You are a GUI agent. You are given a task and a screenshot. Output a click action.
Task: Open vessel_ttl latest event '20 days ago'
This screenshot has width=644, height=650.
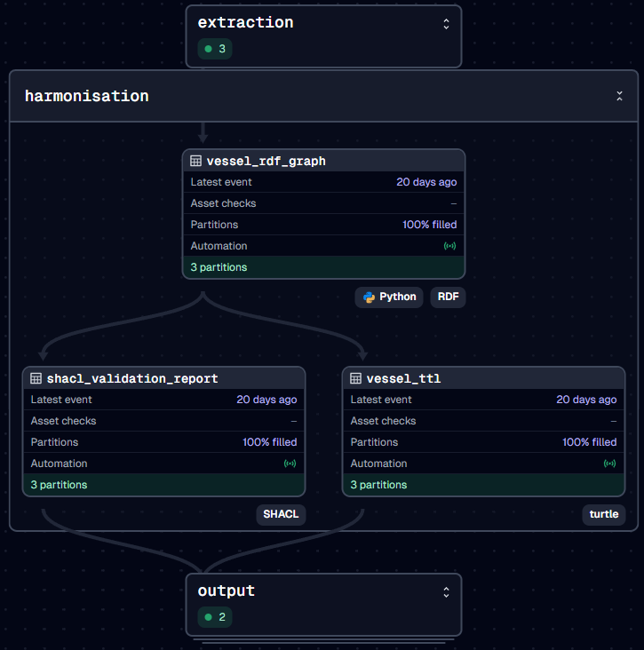point(586,400)
